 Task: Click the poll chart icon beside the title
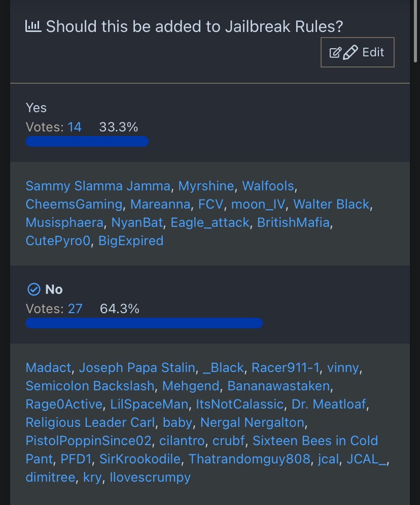coord(33,26)
